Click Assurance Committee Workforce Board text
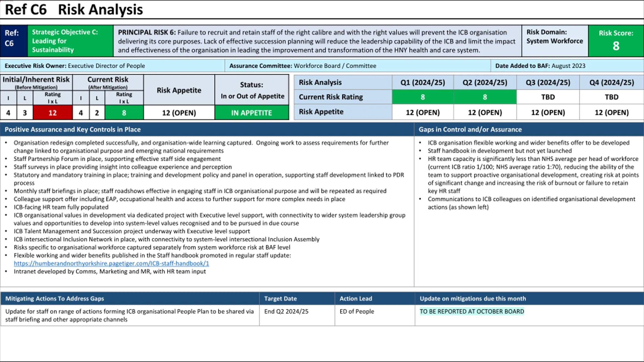The height and width of the screenshot is (362, 644). (303, 66)
